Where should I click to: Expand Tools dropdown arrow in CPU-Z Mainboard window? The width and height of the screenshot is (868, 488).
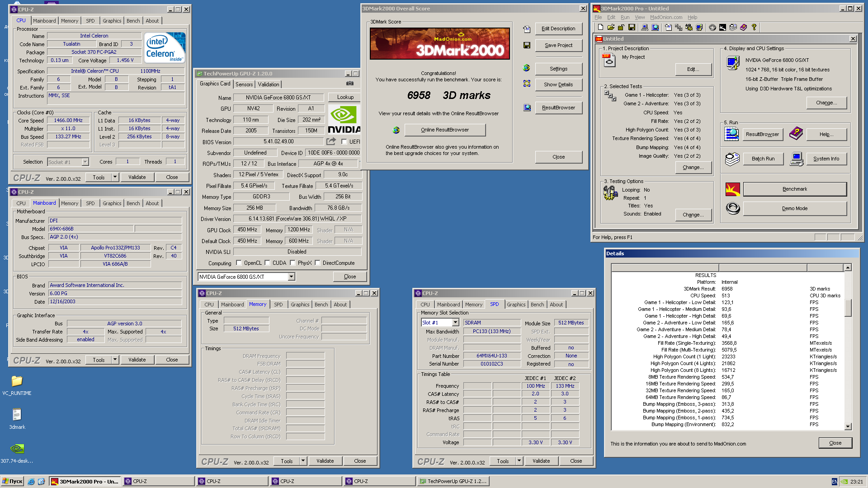point(115,360)
